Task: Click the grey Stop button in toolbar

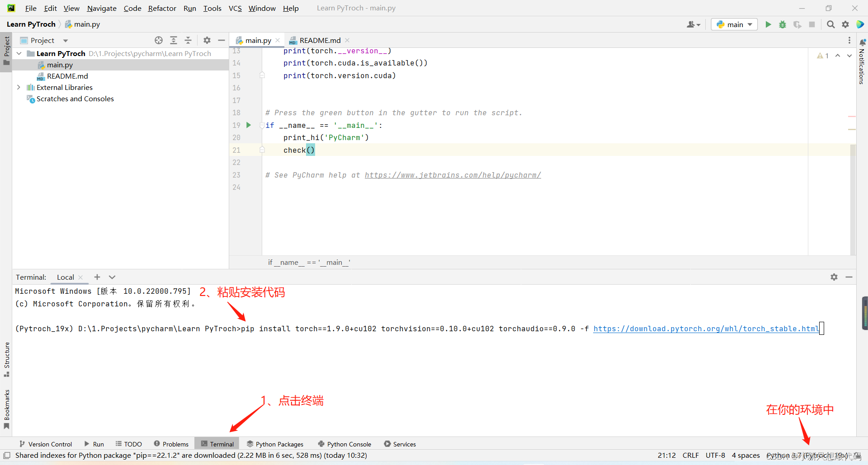Action: [x=812, y=24]
